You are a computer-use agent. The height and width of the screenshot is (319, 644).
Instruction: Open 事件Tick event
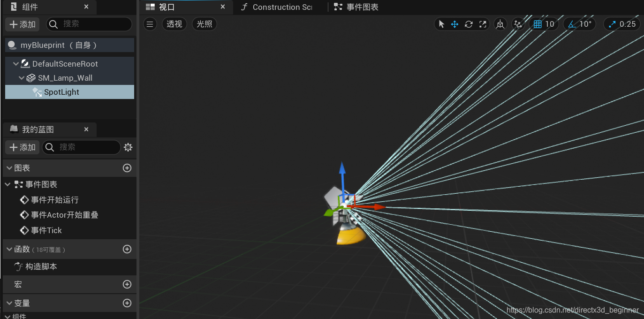click(46, 230)
